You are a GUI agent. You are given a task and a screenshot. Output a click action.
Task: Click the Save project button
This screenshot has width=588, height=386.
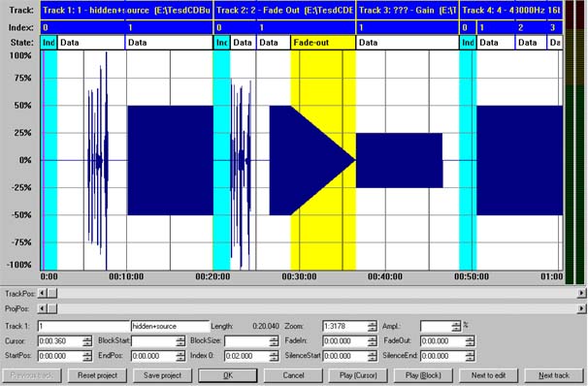click(162, 375)
